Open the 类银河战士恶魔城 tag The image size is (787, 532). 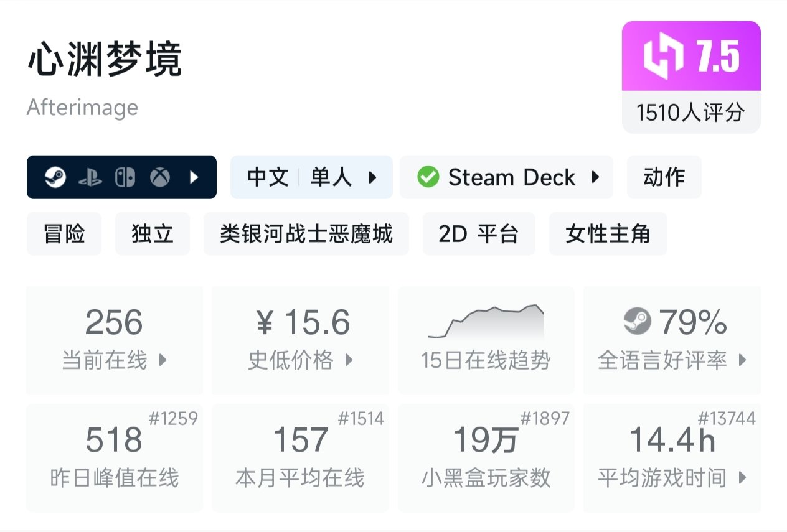coord(306,234)
